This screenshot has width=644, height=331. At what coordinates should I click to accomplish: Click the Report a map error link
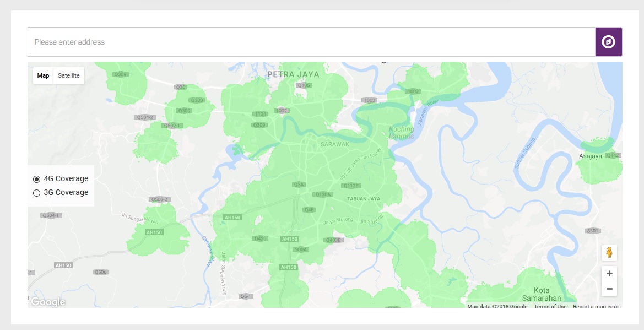(x=596, y=307)
